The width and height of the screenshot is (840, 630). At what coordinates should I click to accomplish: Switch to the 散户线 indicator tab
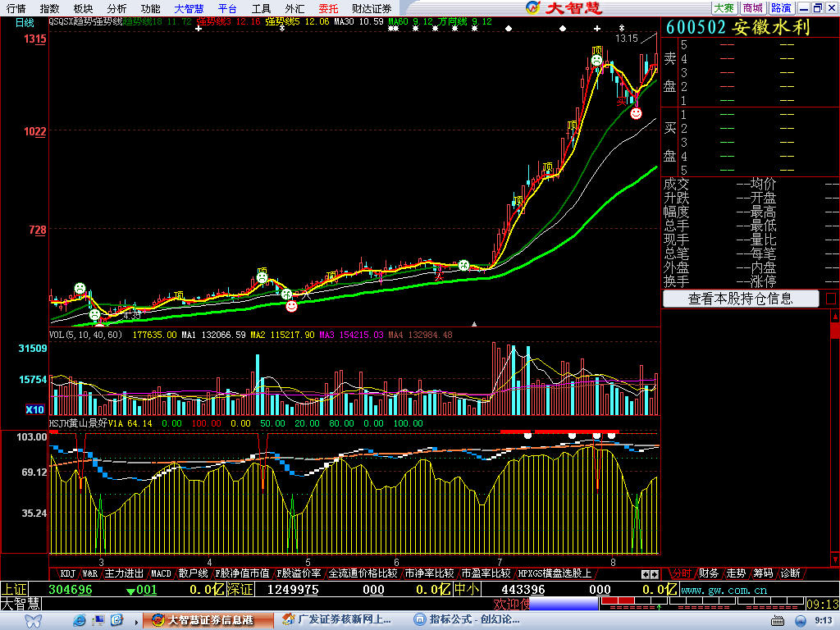coord(193,573)
